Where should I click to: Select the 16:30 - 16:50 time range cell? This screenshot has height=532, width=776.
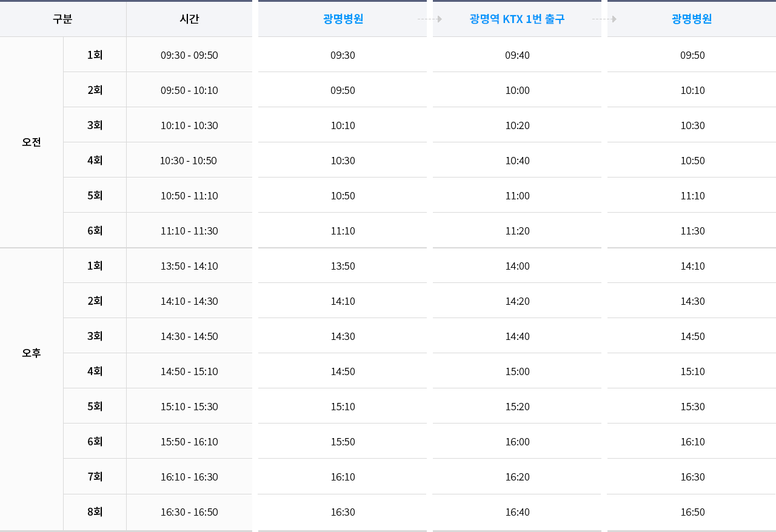189,512
